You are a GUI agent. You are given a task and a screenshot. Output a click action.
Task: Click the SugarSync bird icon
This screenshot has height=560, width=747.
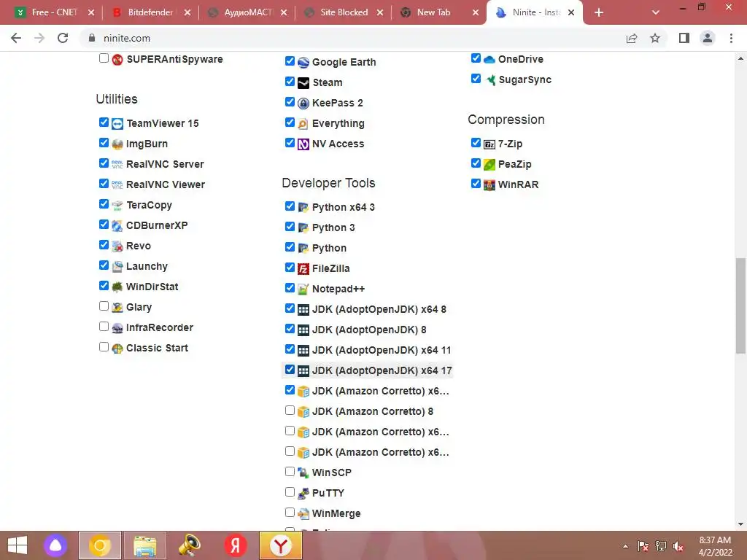point(490,80)
